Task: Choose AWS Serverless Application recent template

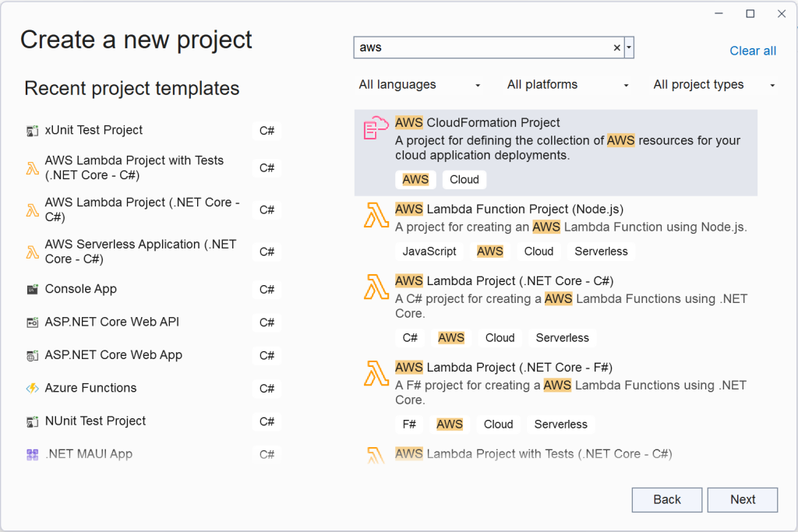Action: 140,252
